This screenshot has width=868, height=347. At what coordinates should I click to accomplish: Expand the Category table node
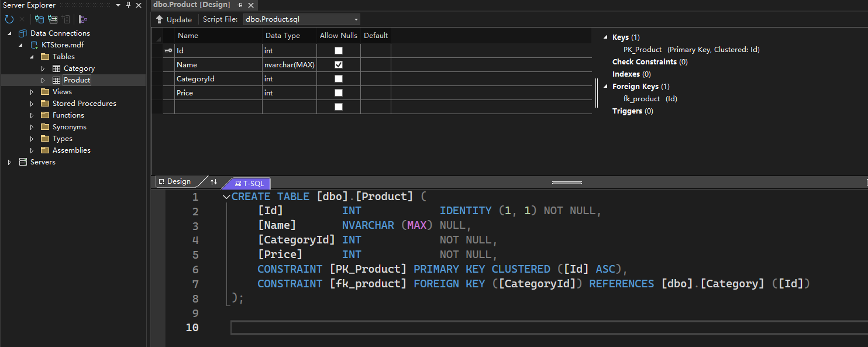coord(43,68)
